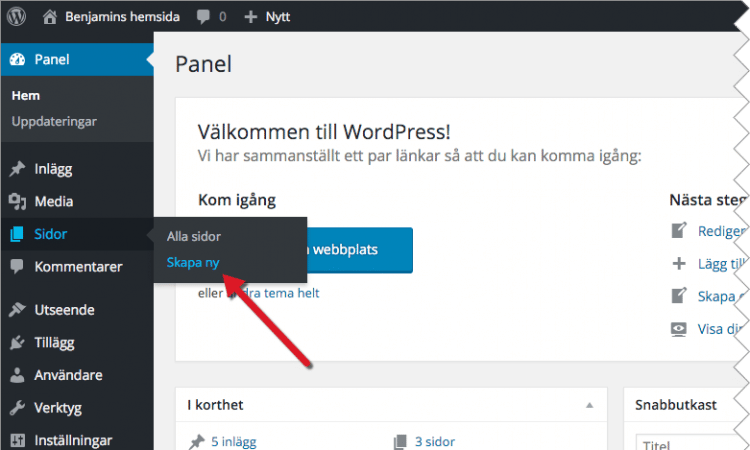This screenshot has height=450, width=750.
Task: Click the Inlägg pushpin icon
Action: [x=17, y=168]
